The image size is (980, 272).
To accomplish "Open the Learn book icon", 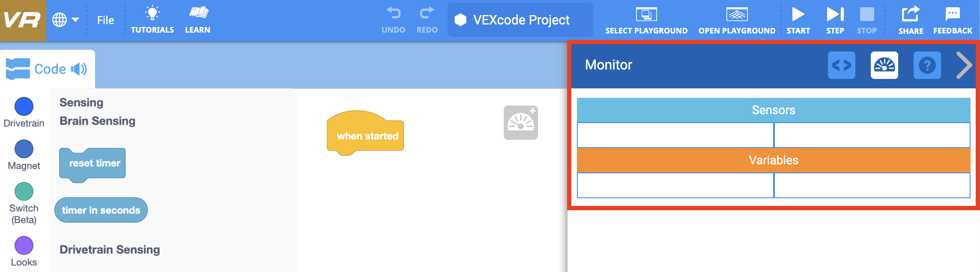I will (x=198, y=12).
